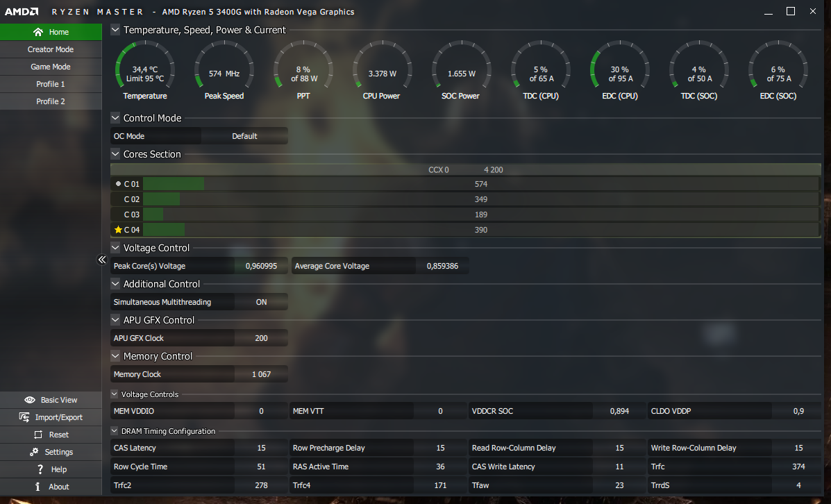Click Trfc2 value 278
The width and height of the screenshot is (831, 504).
point(261,485)
